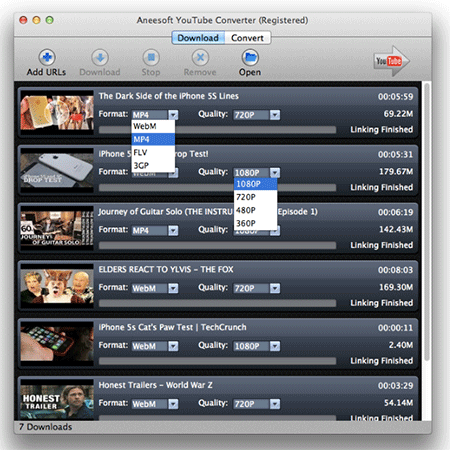Click thumbnail of ELDERS REACT TO YLVIS
450x450 pixels.
click(x=57, y=286)
